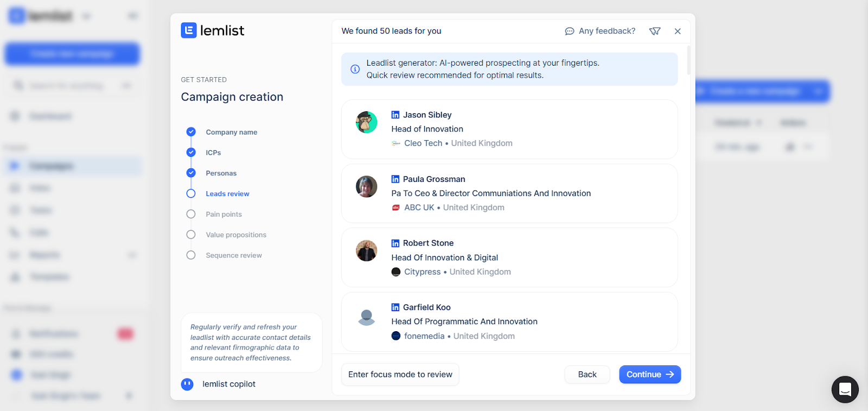Open Paula Grossman's name link
Viewport: 868px width, 411px height.
click(434, 179)
